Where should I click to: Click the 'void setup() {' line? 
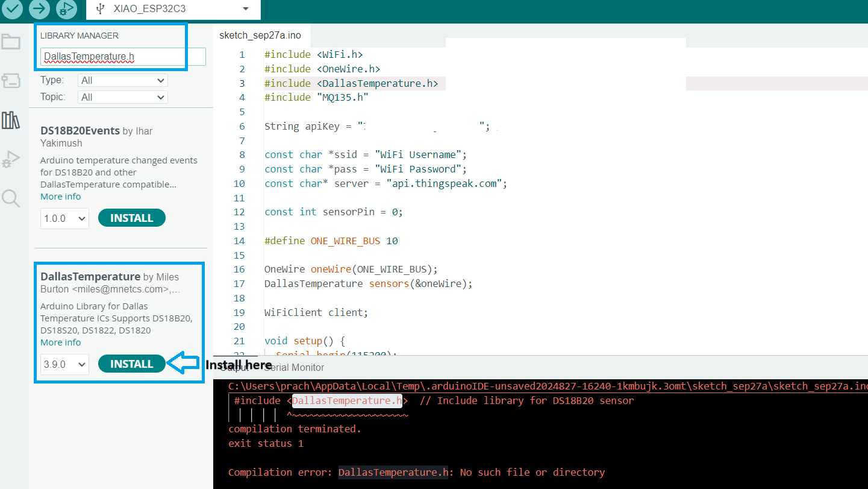tap(305, 341)
